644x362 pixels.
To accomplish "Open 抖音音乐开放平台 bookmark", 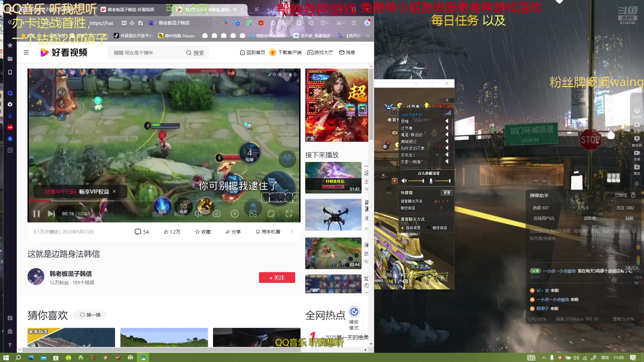I will [x=133, y=36].
